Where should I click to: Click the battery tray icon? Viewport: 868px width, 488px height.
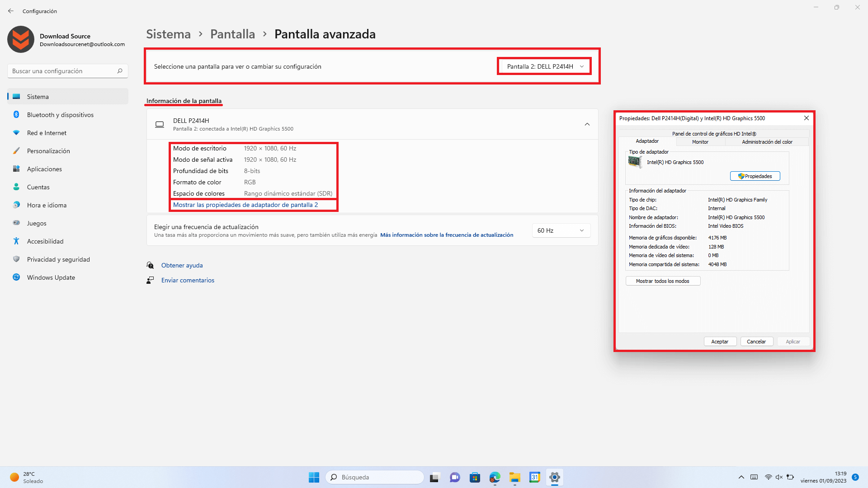click(790, 477)
